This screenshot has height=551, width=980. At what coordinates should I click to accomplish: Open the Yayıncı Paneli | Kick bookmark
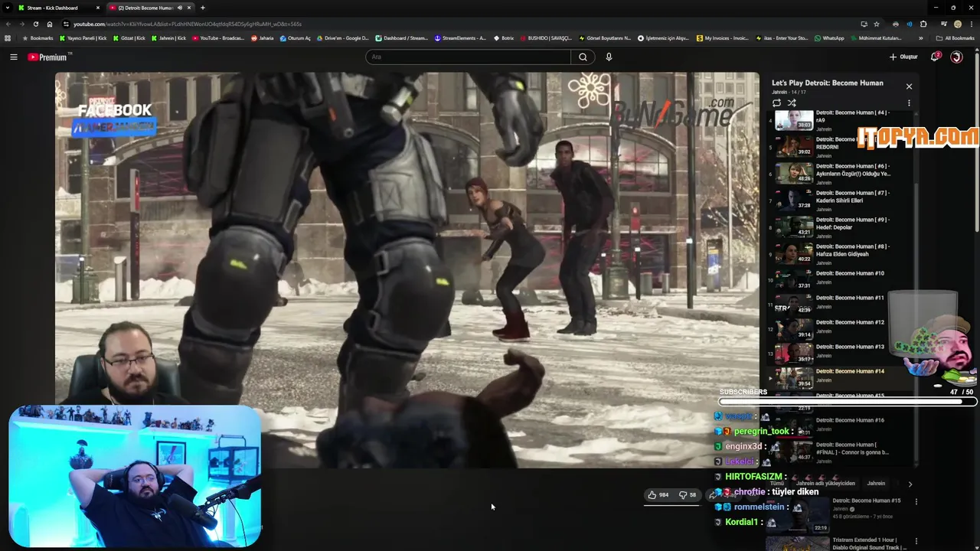point(83,38)
